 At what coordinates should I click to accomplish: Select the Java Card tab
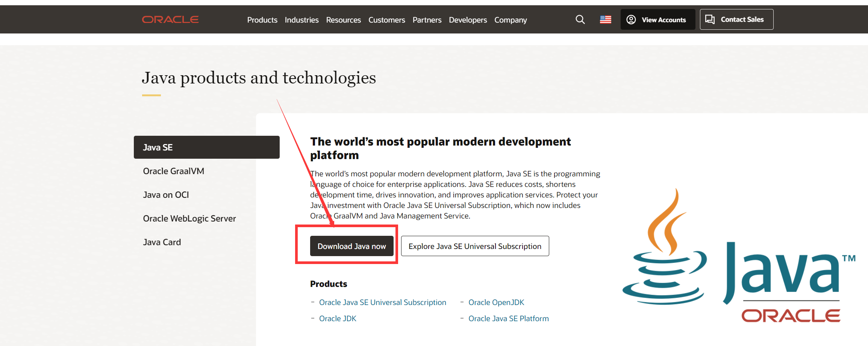click(x=162, y=242)
